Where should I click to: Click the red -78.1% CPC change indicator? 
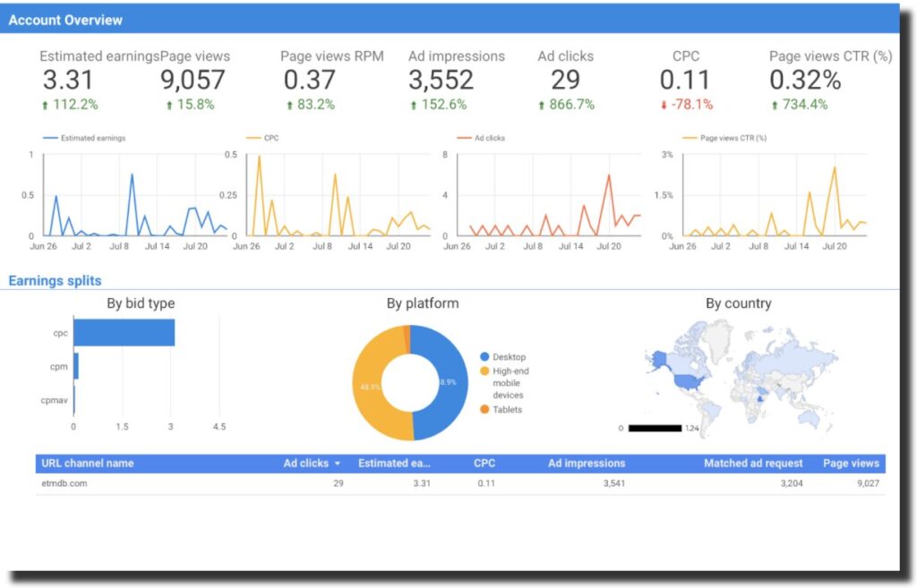[687, 105]
